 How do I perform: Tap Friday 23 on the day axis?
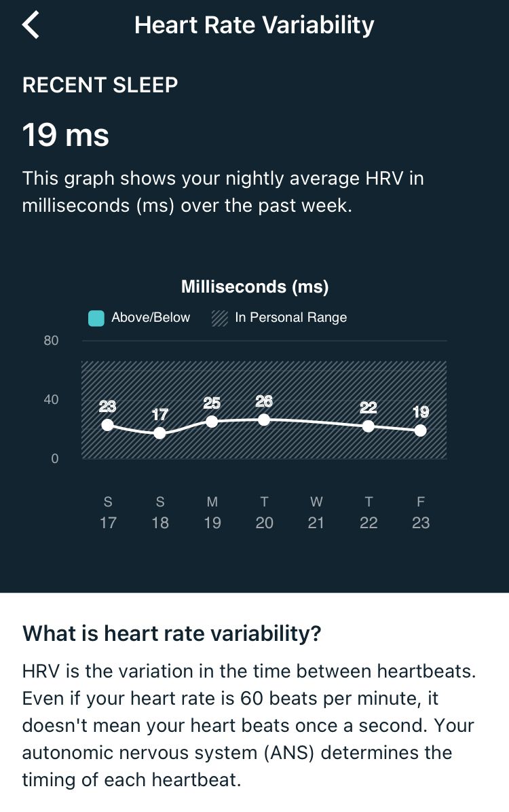click(x=421, y=513)
